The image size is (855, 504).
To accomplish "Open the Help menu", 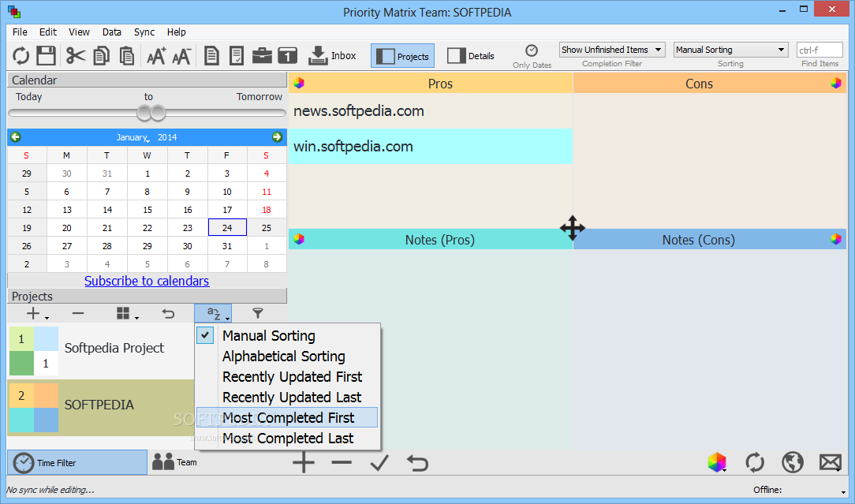I will pos(176,32).
